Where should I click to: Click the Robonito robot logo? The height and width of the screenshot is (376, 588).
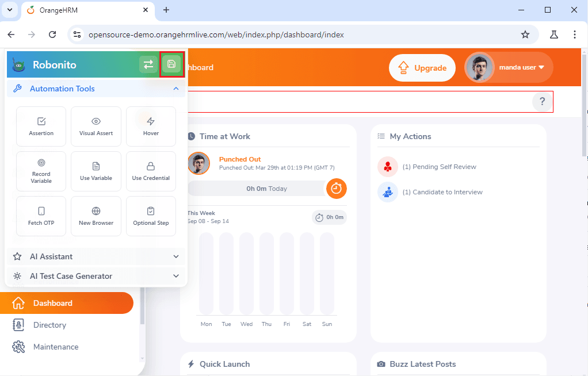pos(18,65)
